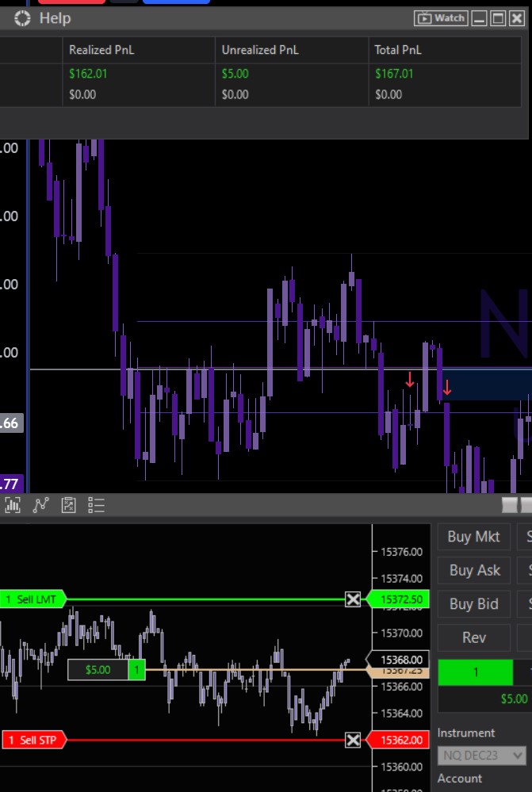Click the 15374.00 price axis label
This screenshot has width=532, height=792.
pyautogui.click(x=402, y=578)
